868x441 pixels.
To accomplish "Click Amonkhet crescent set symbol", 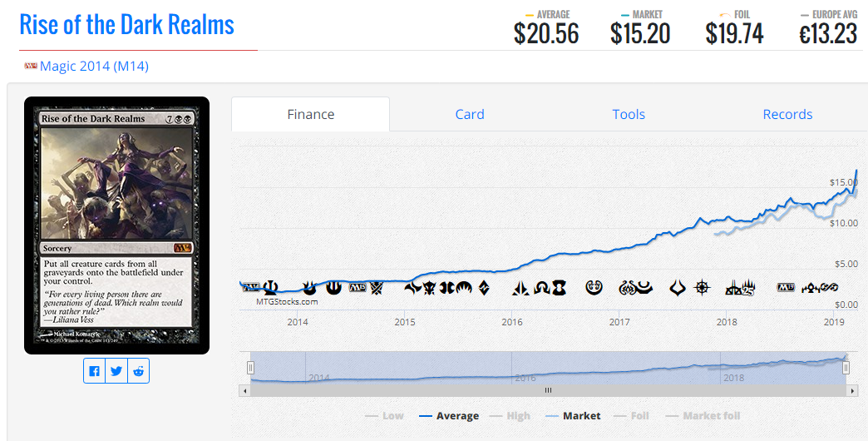I will [645, 288].
